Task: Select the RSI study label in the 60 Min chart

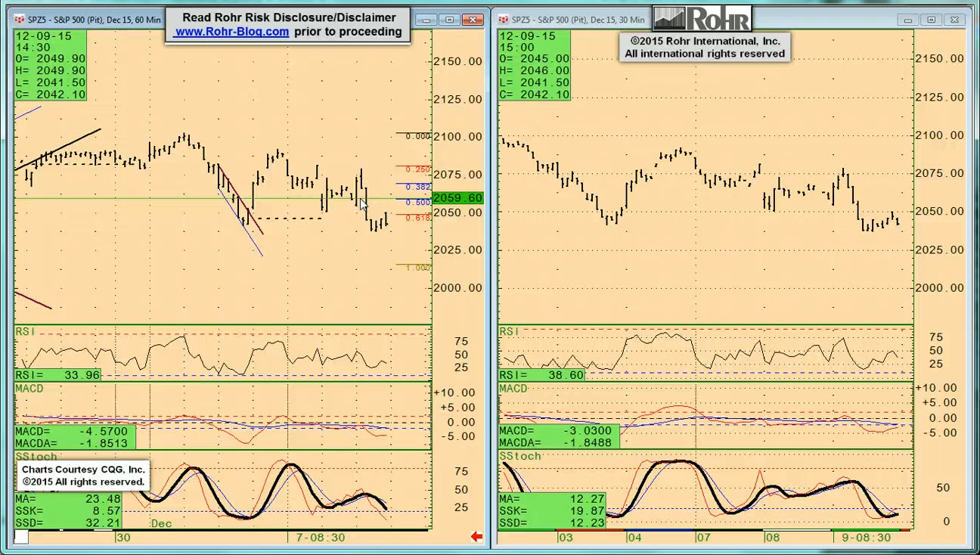Action: click(25, 331)
